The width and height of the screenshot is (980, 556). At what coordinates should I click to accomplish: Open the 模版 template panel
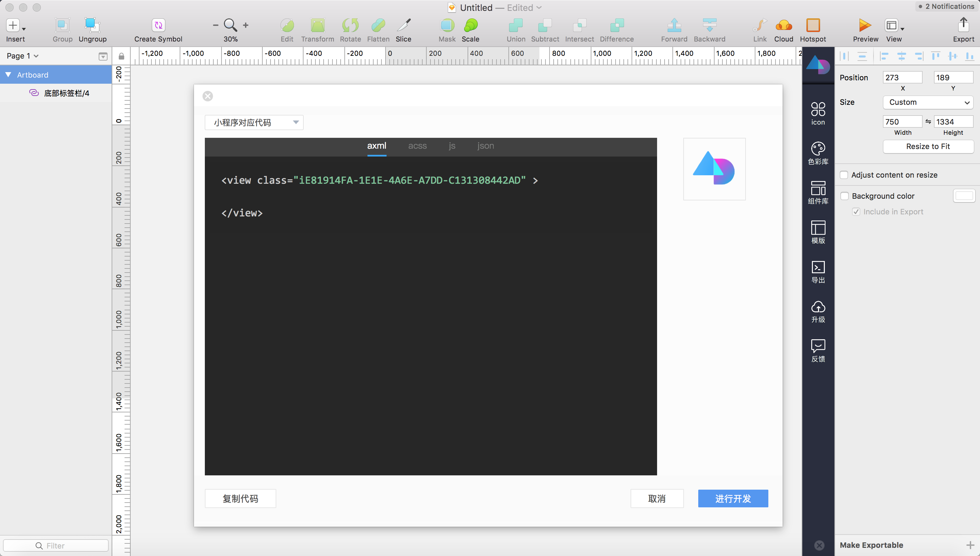pos(818,232)
